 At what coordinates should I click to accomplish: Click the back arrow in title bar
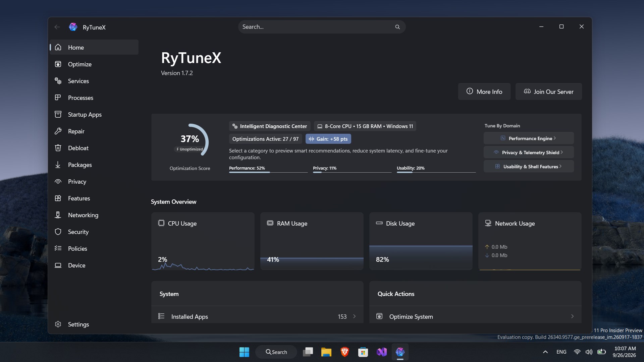tap(57, 27)
